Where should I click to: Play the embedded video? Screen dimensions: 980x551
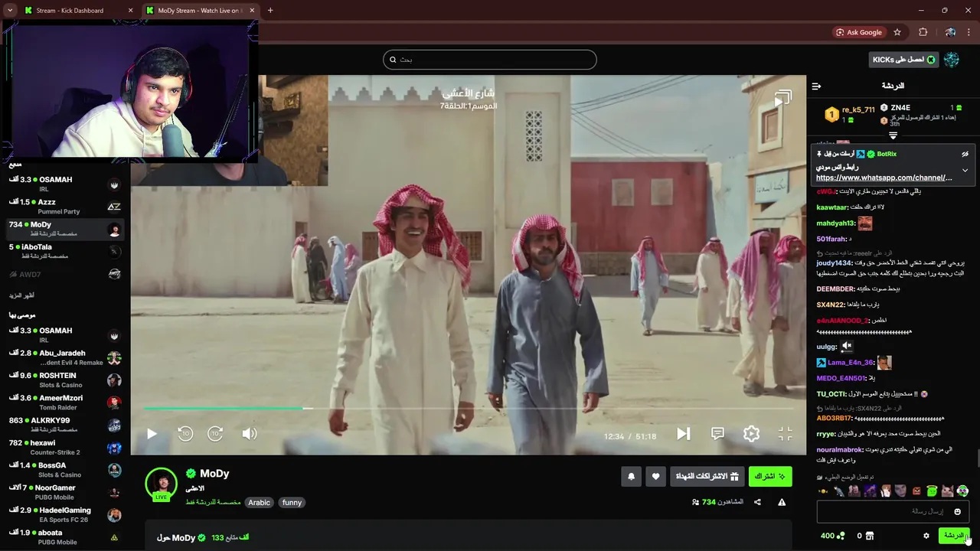(152, 434)
